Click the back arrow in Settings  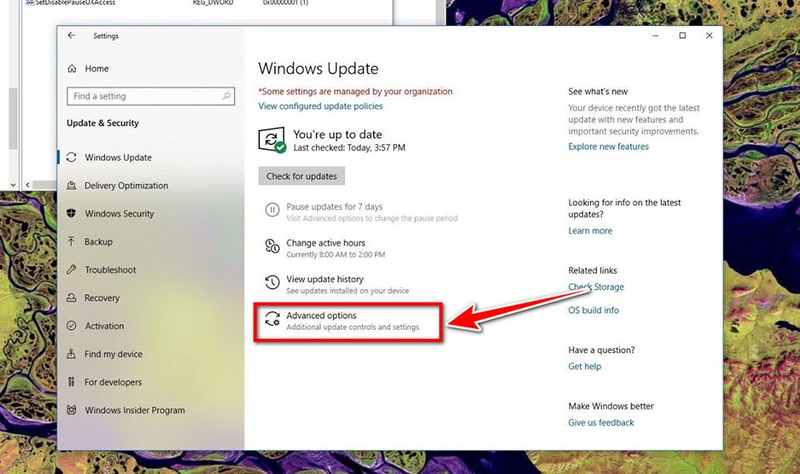pos(71,35)
